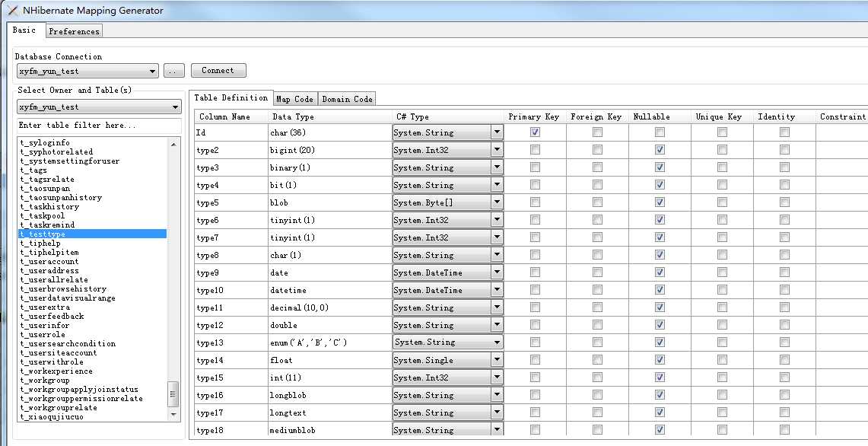868x446 pixels.
Task: Toggle Unique Key checkbox for type4 row
Action: coord(723,184)
